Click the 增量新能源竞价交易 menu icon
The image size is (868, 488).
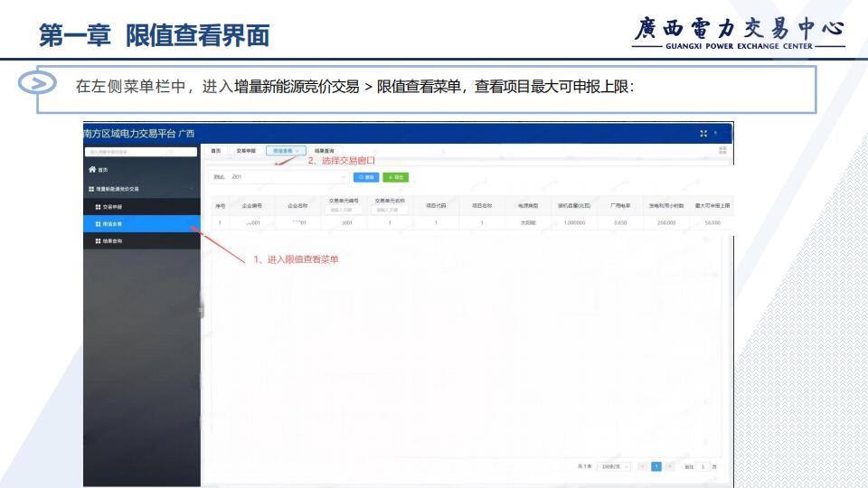[91, 189]
